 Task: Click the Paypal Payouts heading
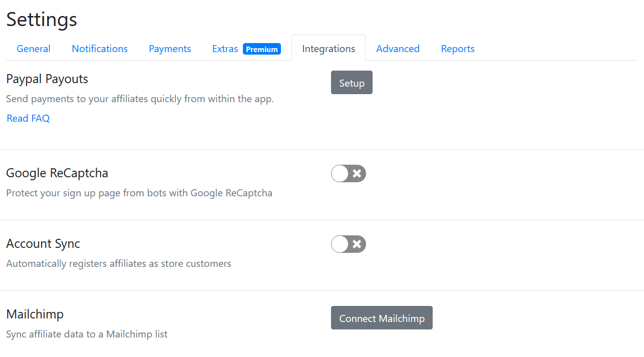[47, 79]
